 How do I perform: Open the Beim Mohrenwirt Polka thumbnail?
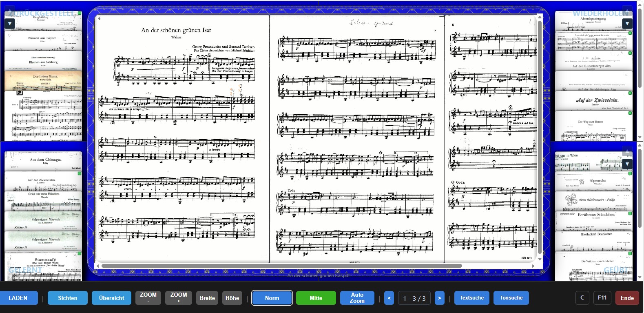[594, 202]
